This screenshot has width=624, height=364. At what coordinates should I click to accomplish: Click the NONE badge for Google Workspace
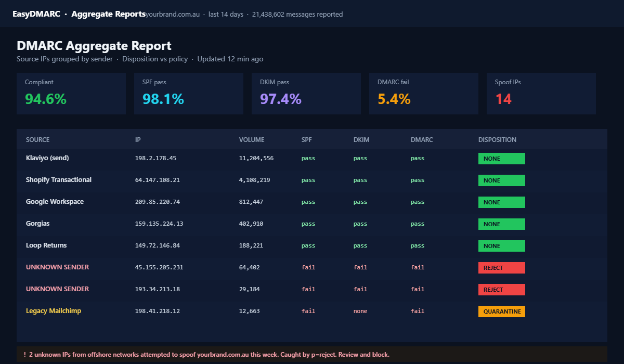[502, 202]
